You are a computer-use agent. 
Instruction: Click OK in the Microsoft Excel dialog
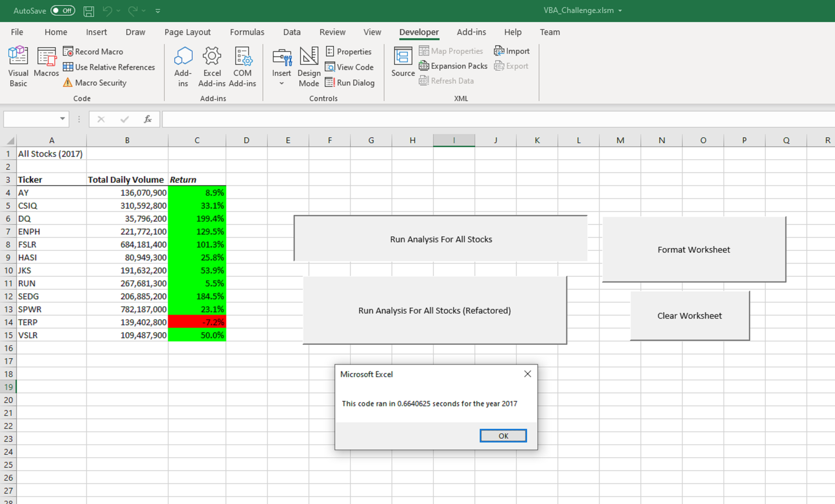[x=503, y=436]
